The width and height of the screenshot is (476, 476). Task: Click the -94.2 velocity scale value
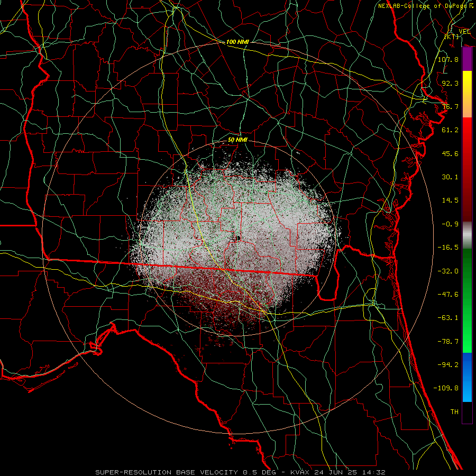(448, 364)
